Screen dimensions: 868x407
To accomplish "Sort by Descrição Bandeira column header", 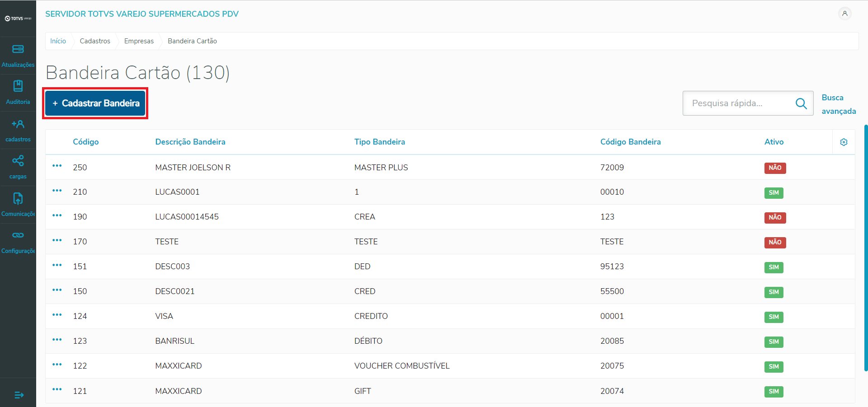I will (x=190, y=142).
